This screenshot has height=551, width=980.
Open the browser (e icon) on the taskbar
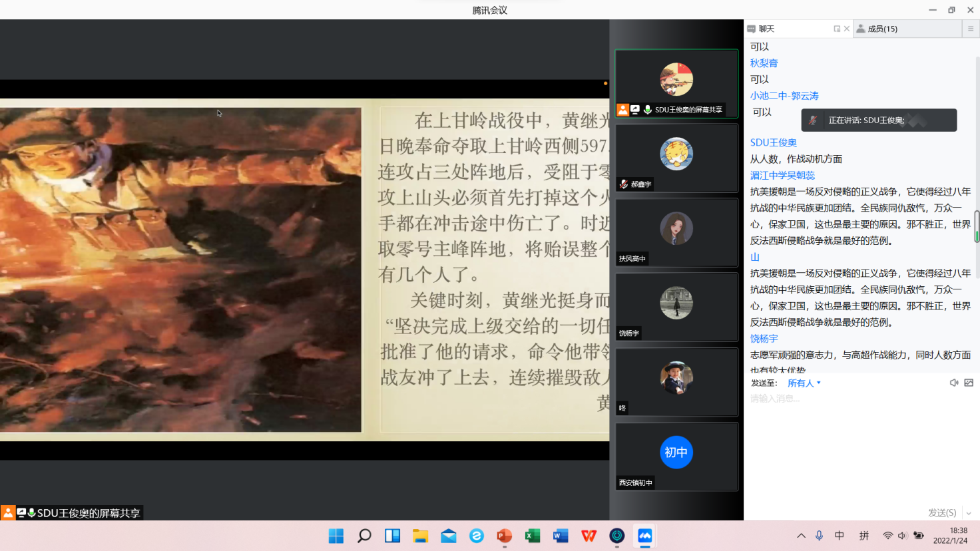(x=477, y=536)
